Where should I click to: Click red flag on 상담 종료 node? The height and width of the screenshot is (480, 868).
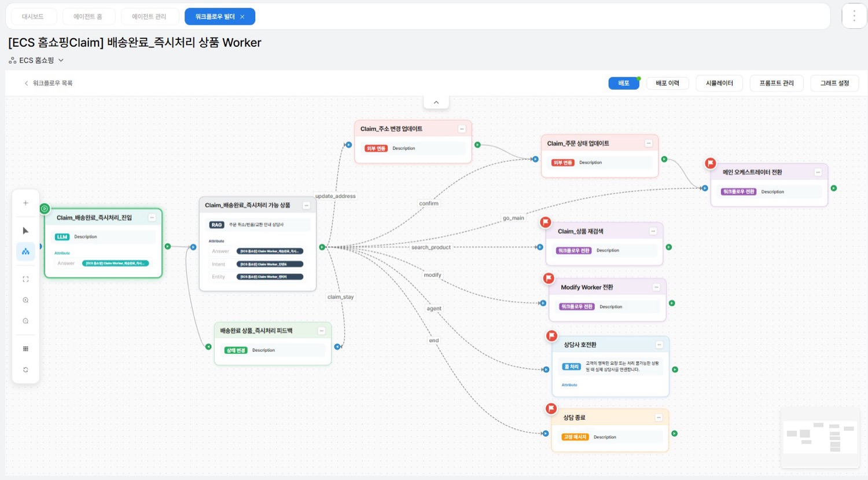[551, 409]
